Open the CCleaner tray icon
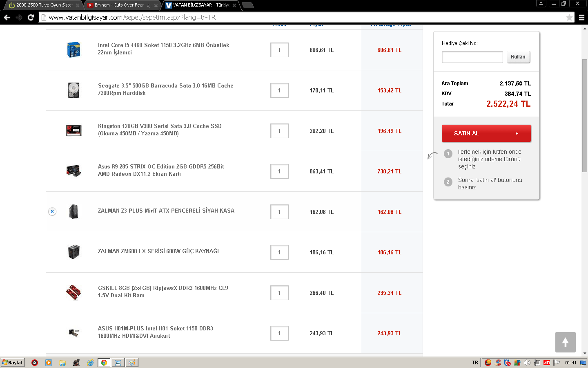The image size is (588, 368). [x=498, y=363]
